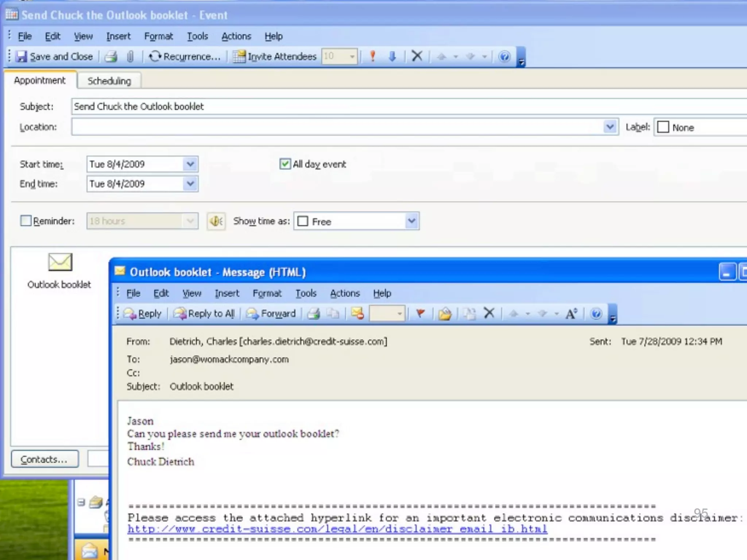The image size is (747, 560).
Task: Click the Print icon in Event toolbar
Action: pyautogui.click(x=111, y=57)
